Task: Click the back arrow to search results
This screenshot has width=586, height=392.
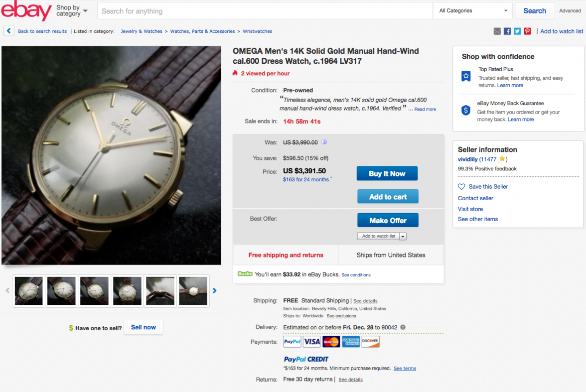Action: coord(9,31)
